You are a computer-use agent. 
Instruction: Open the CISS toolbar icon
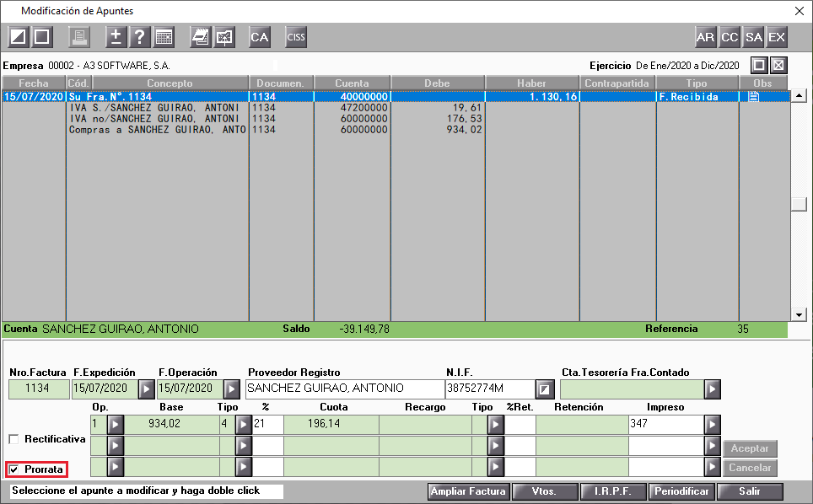(x=295, y=37)
